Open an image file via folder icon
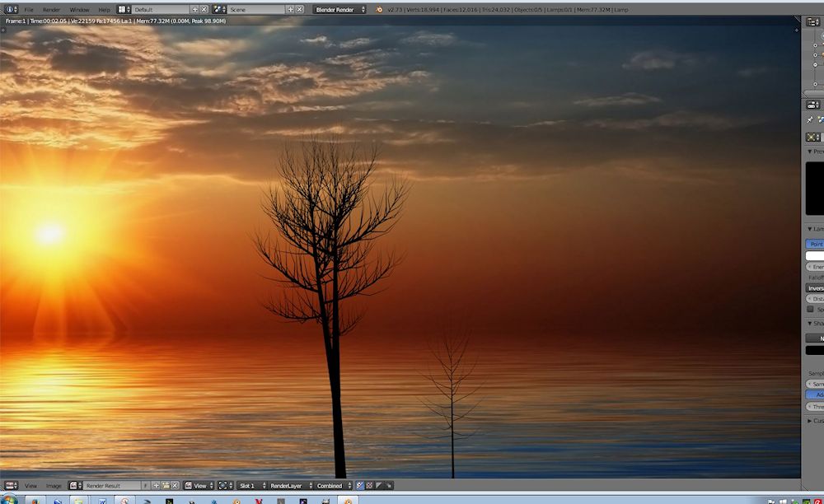The image size is (824, 504). [x=166, y=486]
